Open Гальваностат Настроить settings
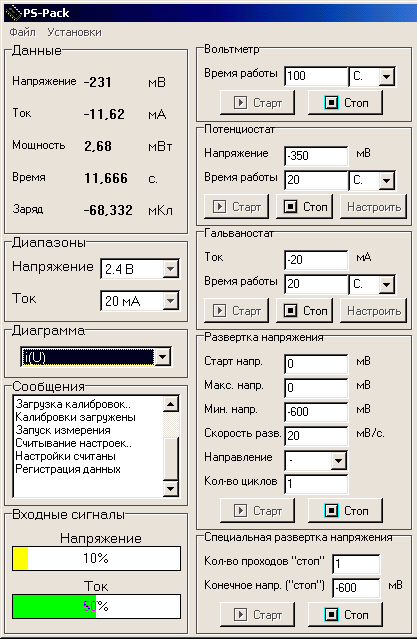 coord(373,311)
